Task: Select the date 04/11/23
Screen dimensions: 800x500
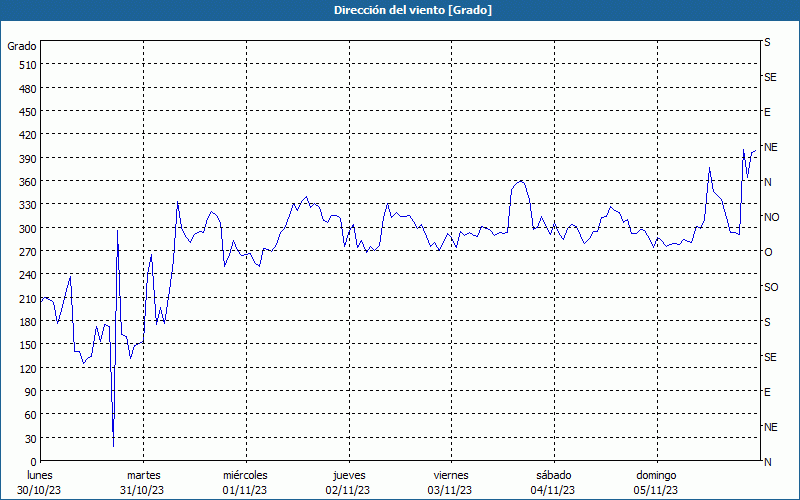Action: coord(553,490)
